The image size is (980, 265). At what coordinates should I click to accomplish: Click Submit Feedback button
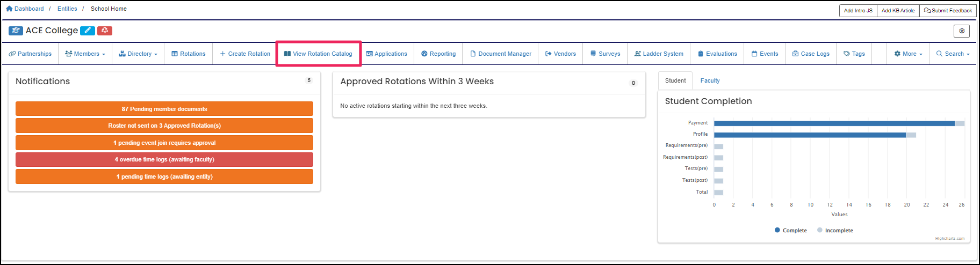coord(948,11)
